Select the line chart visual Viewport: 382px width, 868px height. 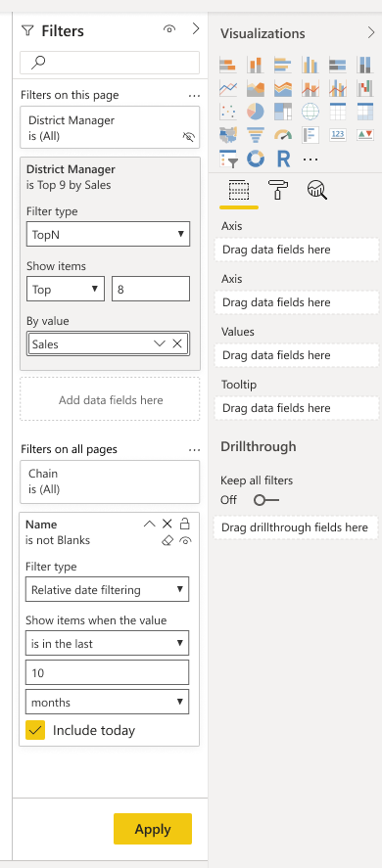pos(228,88)
